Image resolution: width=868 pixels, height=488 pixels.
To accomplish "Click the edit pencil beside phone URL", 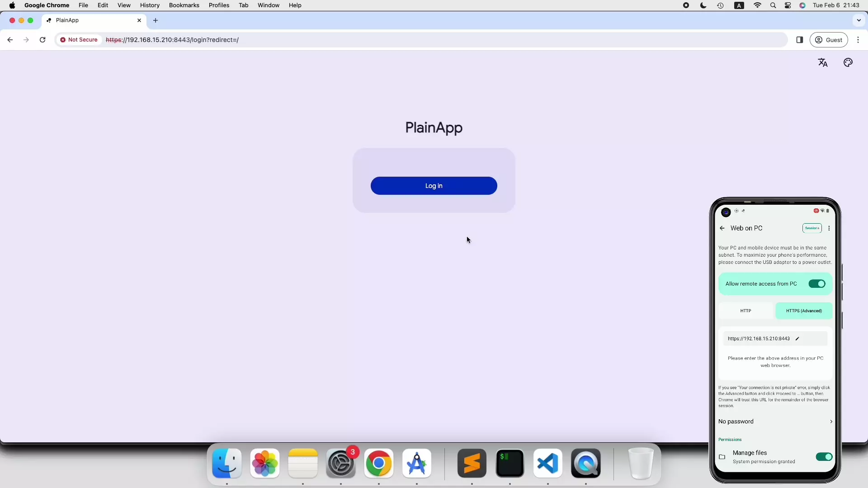I will pyautogui.click(x=797, y=338).
